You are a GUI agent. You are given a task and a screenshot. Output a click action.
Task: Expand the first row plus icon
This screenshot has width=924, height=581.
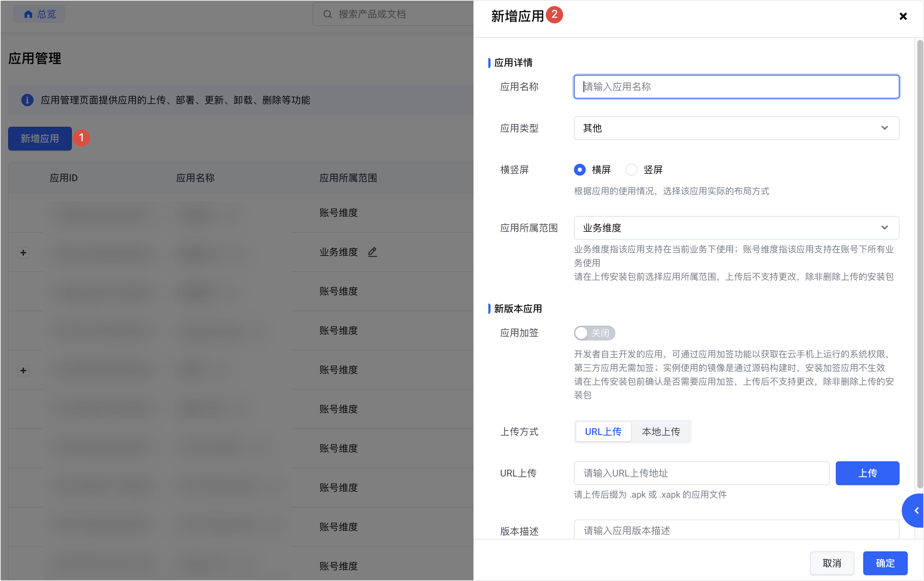[x=23, y=252]
